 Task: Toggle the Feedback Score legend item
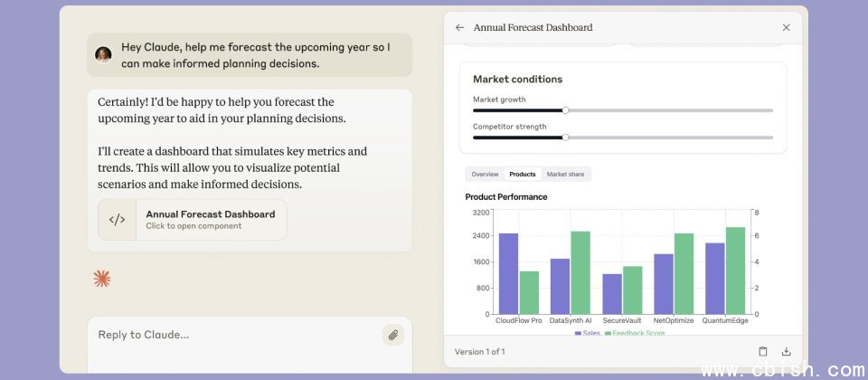637,333
